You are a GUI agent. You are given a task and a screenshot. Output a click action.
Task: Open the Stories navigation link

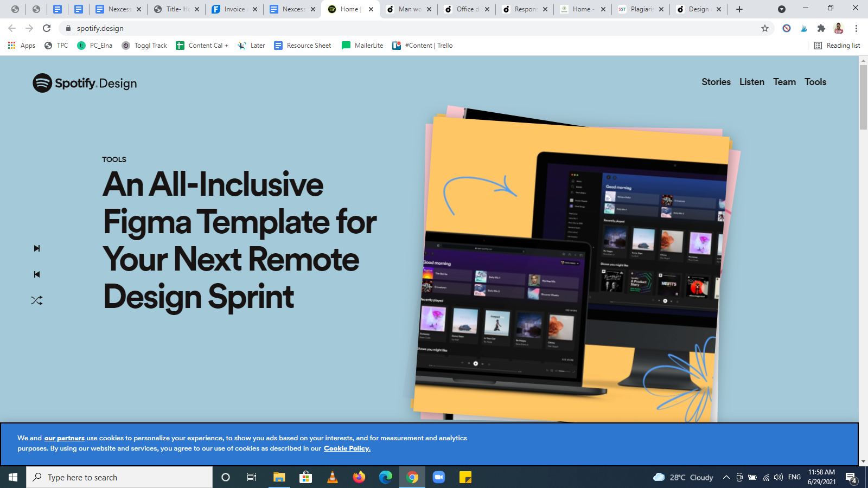click(716, 82)
